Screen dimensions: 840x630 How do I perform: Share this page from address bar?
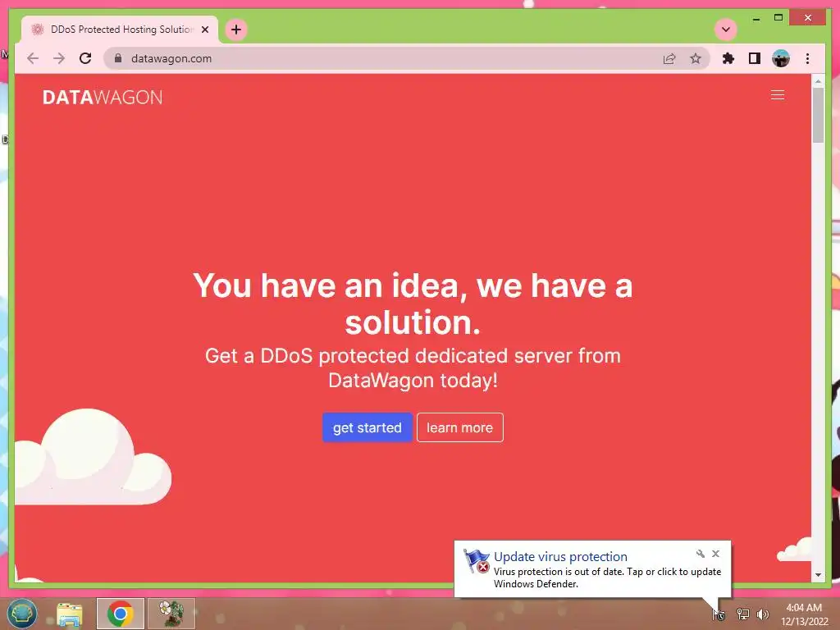(669, 58)
